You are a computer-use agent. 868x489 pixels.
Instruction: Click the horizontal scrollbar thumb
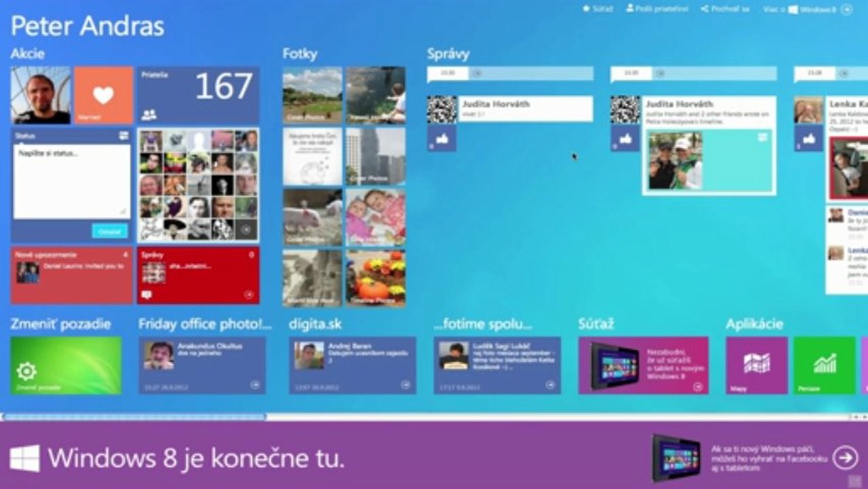pos(134,416)
